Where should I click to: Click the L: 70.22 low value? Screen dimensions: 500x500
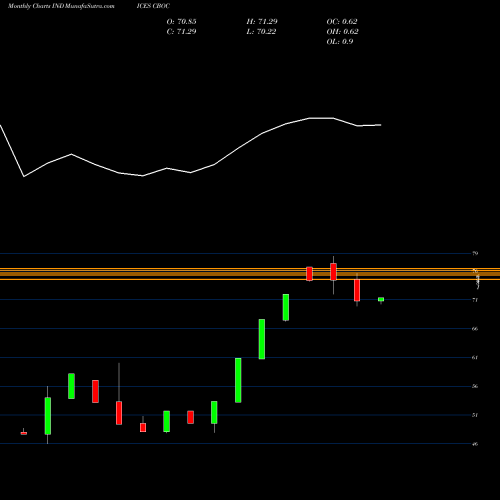[261, 32]
